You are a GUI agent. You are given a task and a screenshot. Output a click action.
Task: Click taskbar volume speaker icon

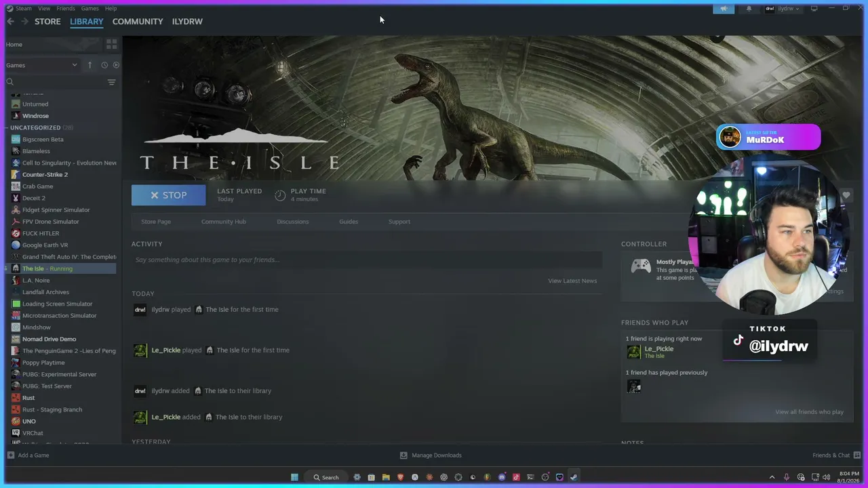(x=826, y=477)
